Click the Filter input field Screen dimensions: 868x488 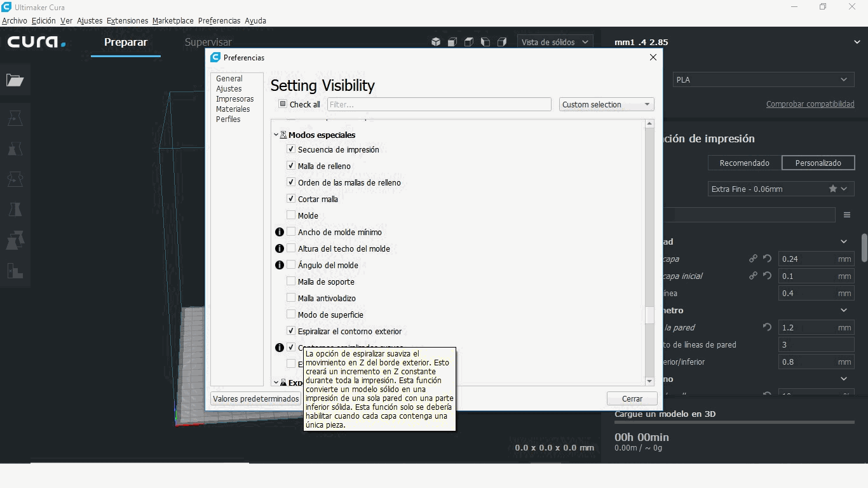point(438,104)
